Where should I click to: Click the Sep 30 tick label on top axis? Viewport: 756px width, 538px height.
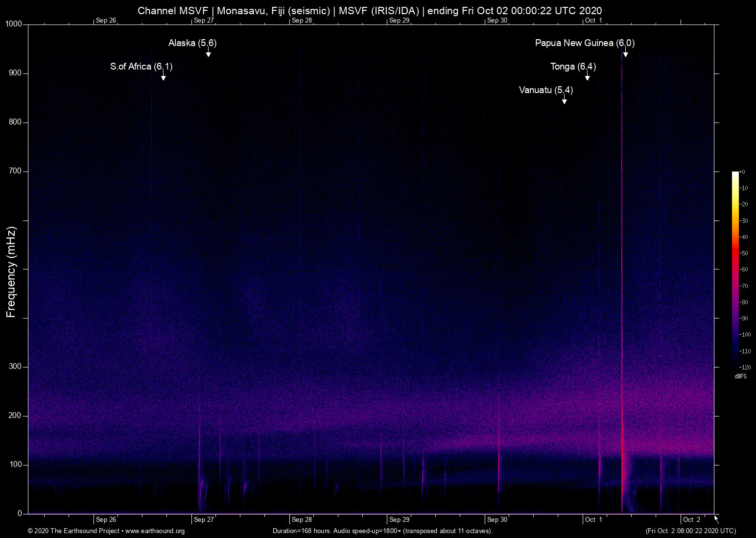click(497, 21)
